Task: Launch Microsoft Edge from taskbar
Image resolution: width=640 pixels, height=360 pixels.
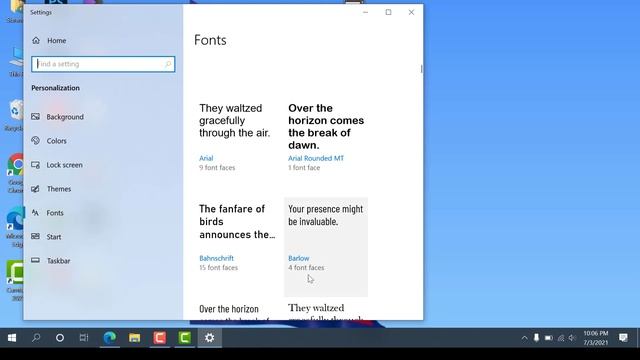Action: pyautogui.click(x=109, y=338)
